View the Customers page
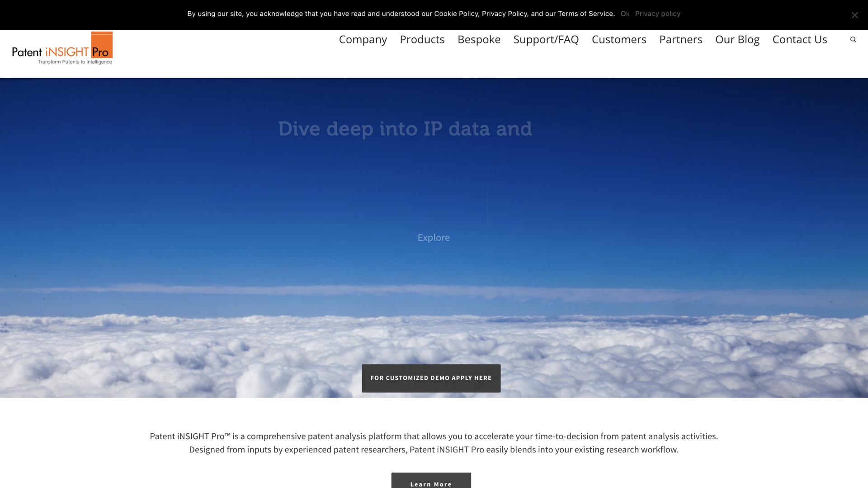868x488 pixels. point(619,40)
